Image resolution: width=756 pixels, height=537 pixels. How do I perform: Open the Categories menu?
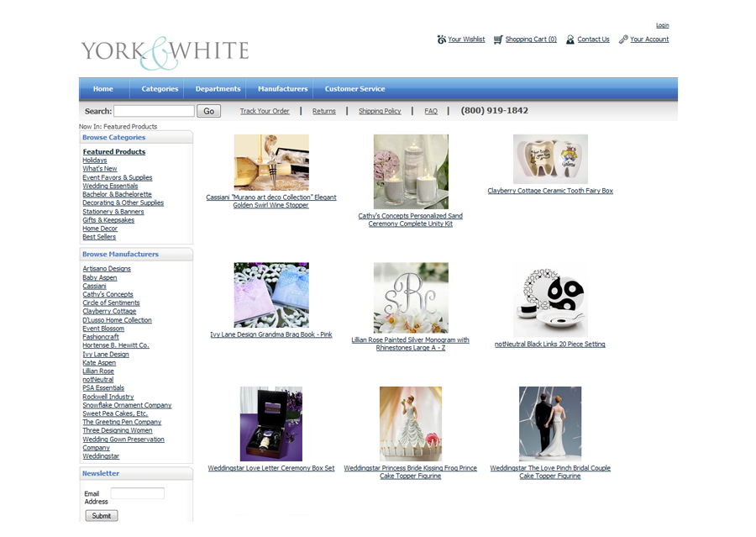pyautogui.click(x=160, y=89)
